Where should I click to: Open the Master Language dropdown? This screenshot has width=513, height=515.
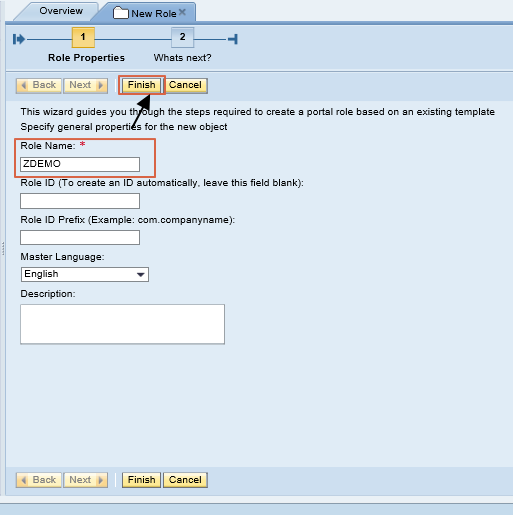pyautogui.click(x=85, y=274)
